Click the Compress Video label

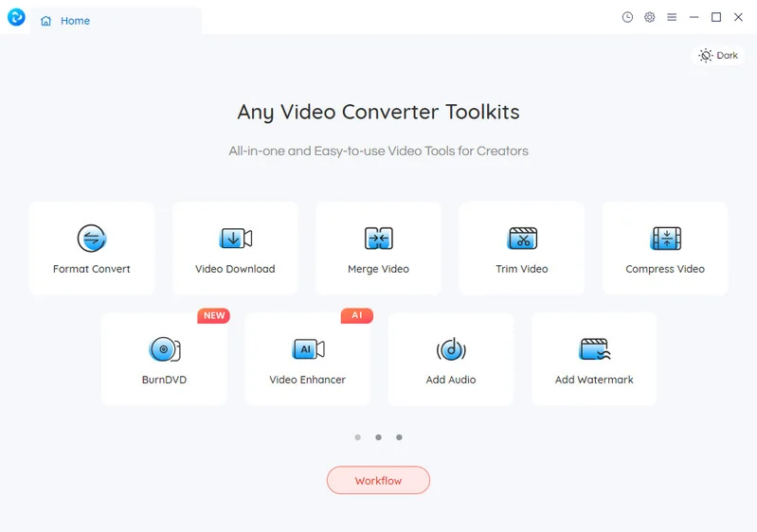(665, 269)
